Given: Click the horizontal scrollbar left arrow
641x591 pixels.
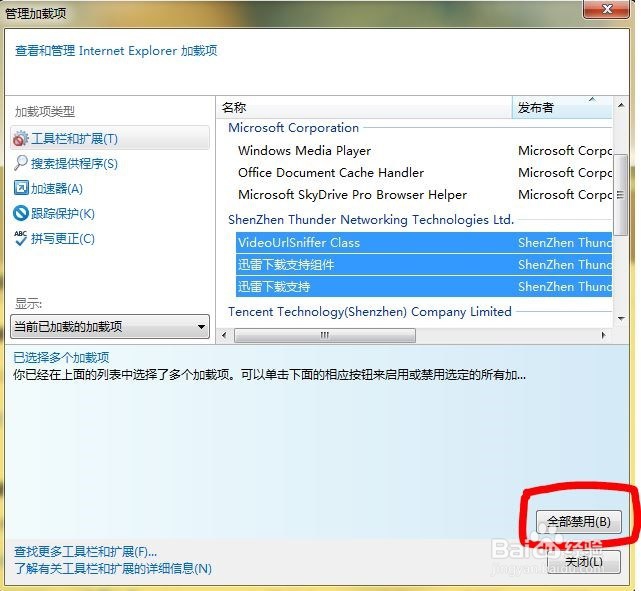Looking at the screenshot, I should (224, 336).
